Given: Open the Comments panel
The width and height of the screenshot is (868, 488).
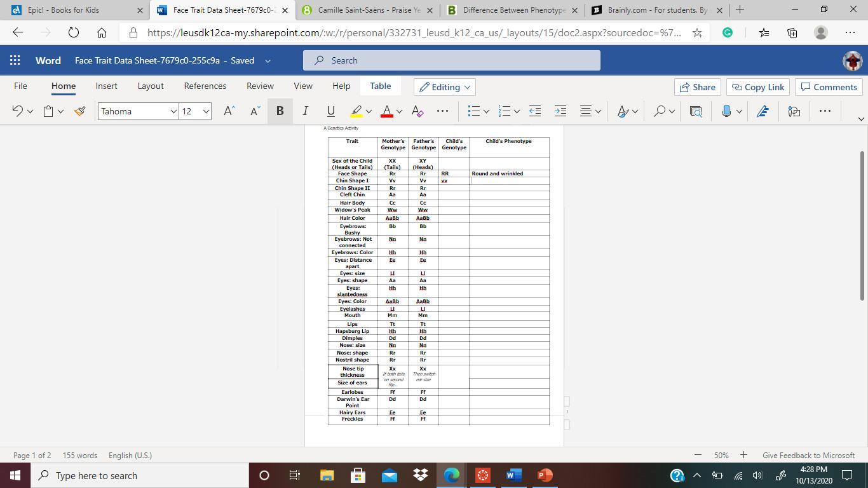Looking at the screenshot, I should [829, 87].
